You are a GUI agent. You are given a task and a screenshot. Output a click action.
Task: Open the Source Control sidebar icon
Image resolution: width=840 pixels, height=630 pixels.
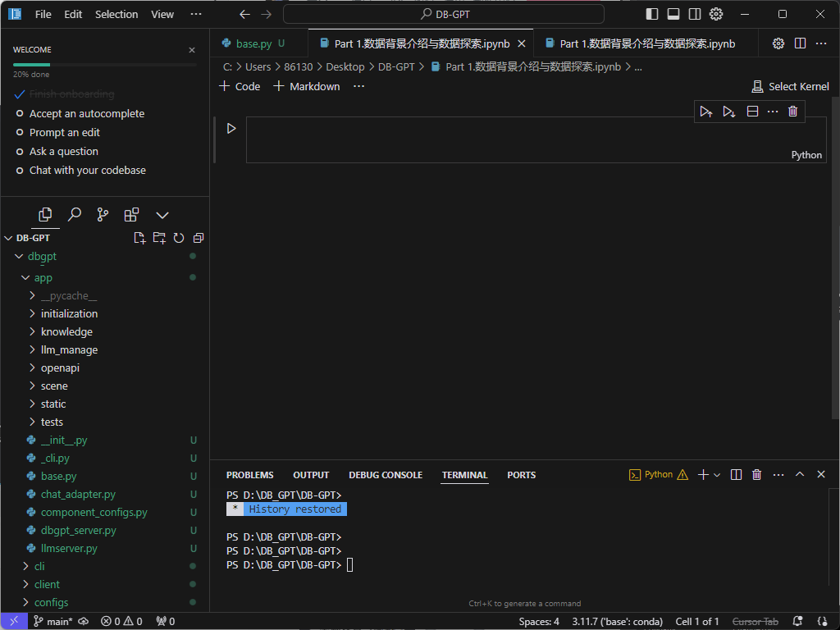pos(103,215)
